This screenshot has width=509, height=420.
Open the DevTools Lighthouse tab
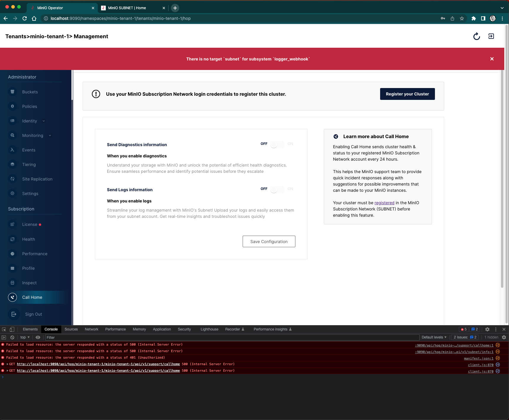[x=209, y=329]
